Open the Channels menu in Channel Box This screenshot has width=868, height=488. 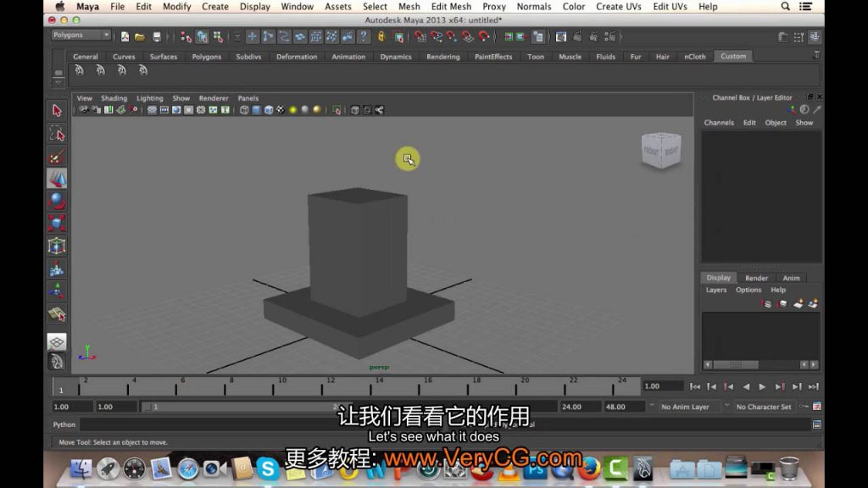[x=719, y=122]
